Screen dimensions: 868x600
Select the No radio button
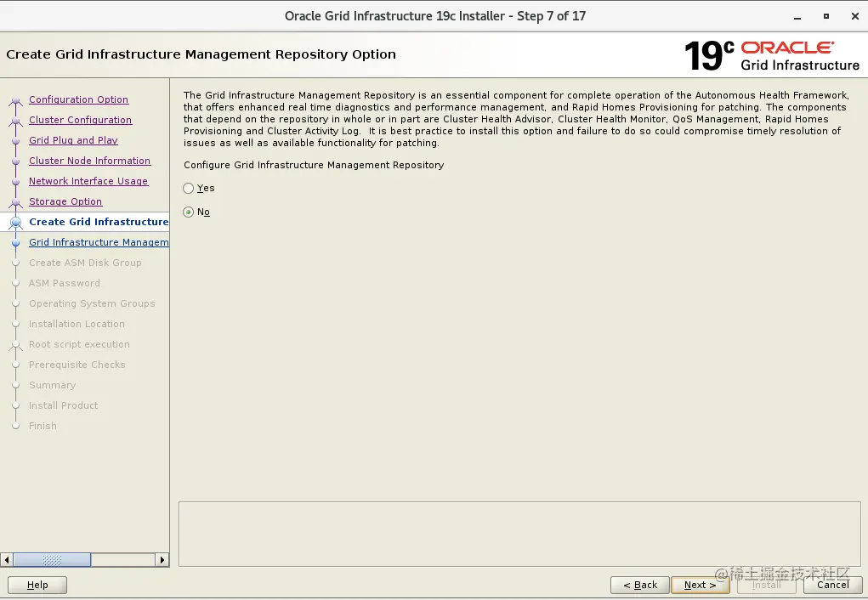click(188, 212)
